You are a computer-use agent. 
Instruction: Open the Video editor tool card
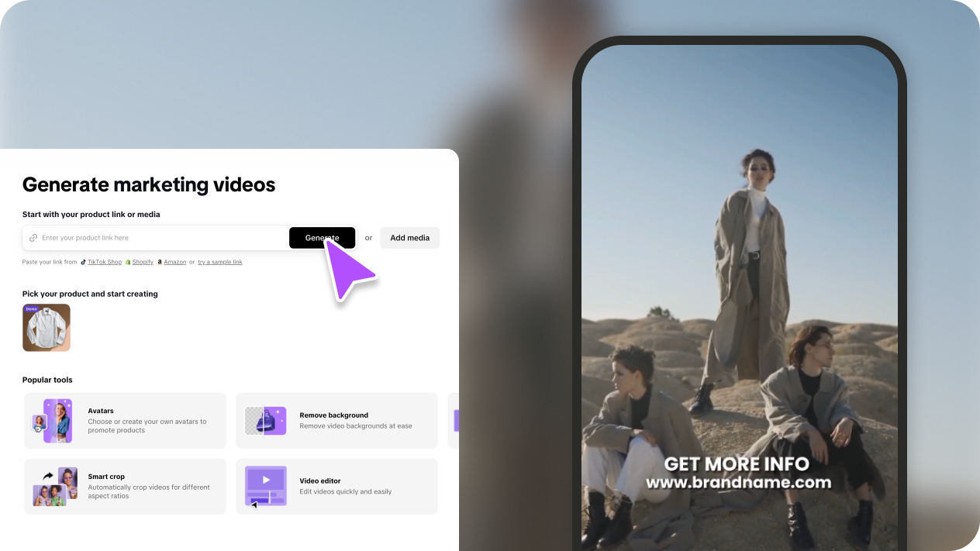336,487
